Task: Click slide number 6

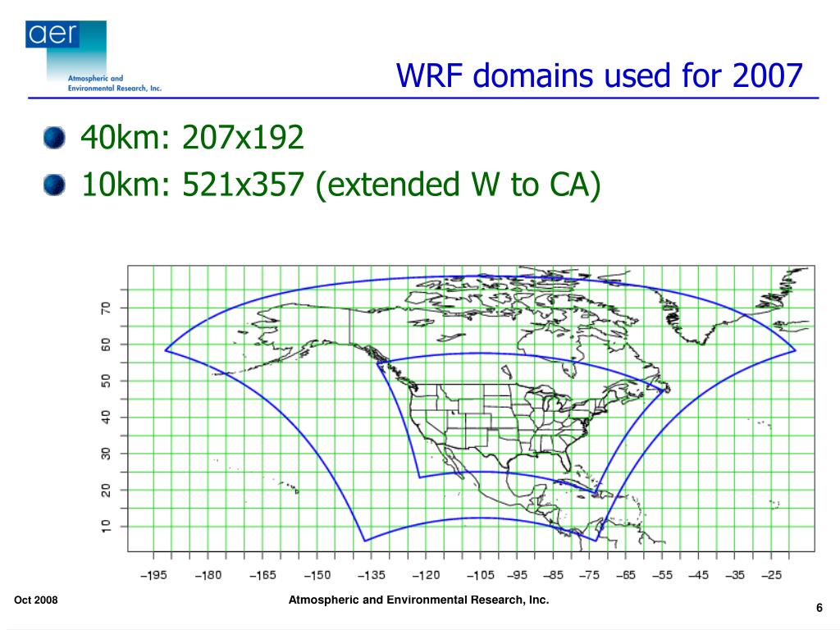Action: tap(819, 608)
